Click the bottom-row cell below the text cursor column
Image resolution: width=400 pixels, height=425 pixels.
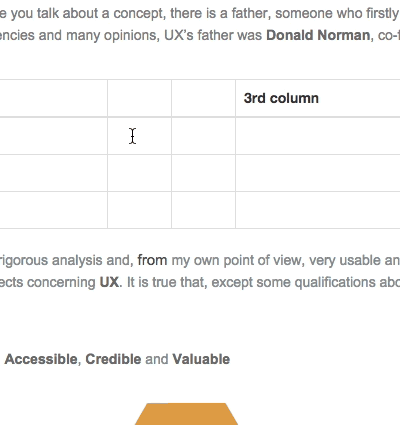click(140, 210)
